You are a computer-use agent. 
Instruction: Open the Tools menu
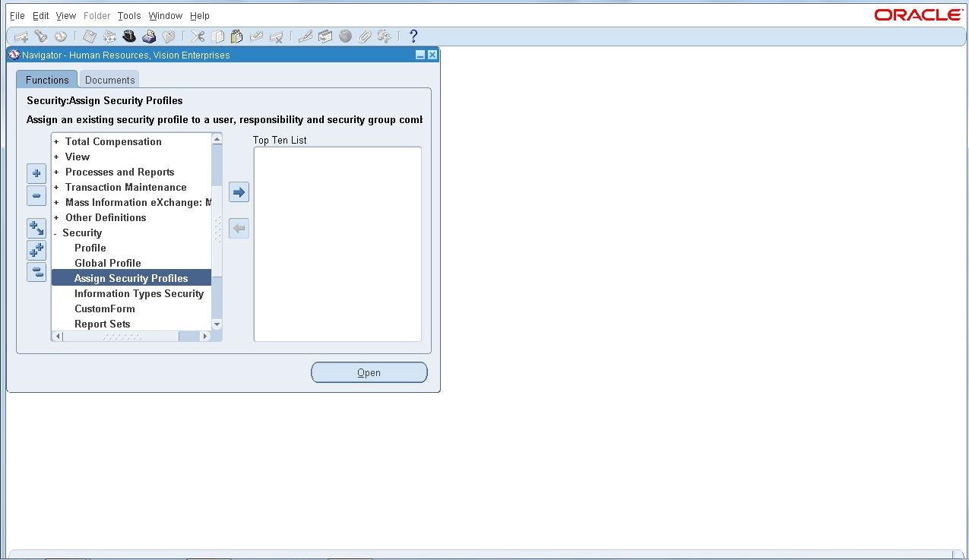(x=128, y=15)
